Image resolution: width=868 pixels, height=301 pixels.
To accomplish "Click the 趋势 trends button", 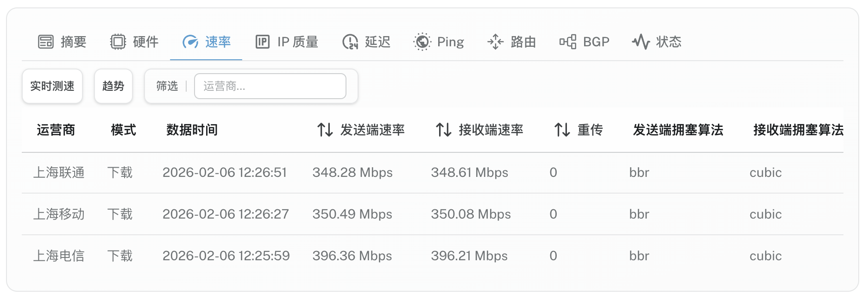I will [113, 86].
